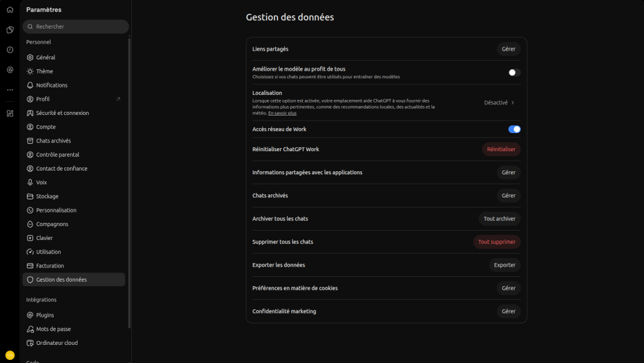Go to the Compte section
The image size is (644, 363).
point(74,127)
